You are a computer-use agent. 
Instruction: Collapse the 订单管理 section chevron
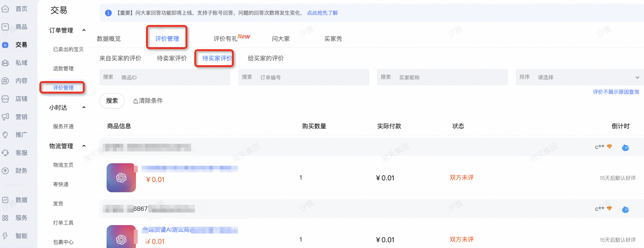tap(84, 30)
